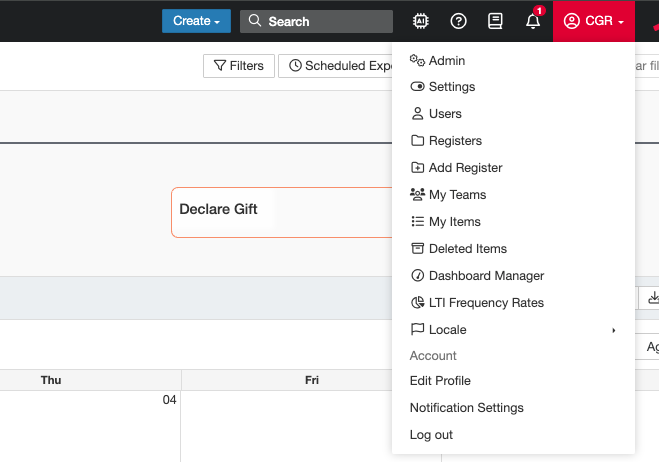Click in the Search input field

point(316,21)
